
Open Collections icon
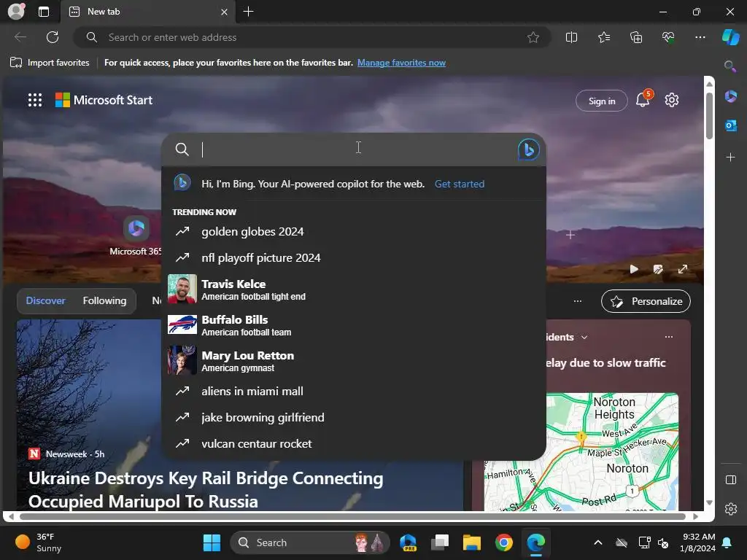(x=636, y=37)
